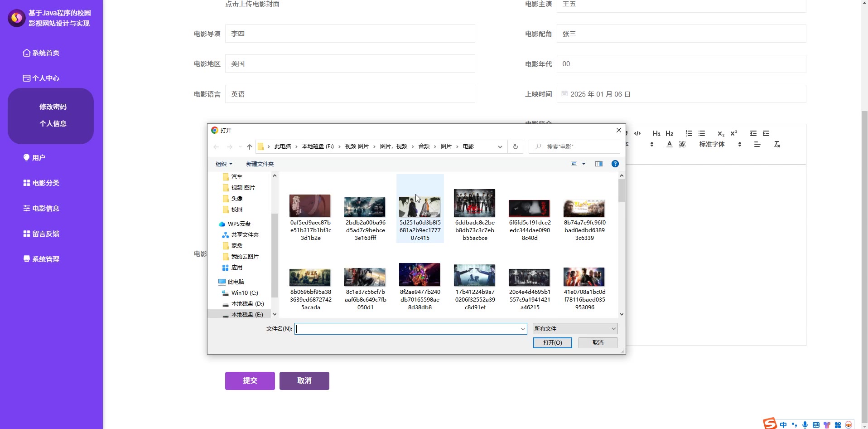Open 个人中心 in the sidebar
The width and height of the screenshot is (868, 429).
pos(41,78)
